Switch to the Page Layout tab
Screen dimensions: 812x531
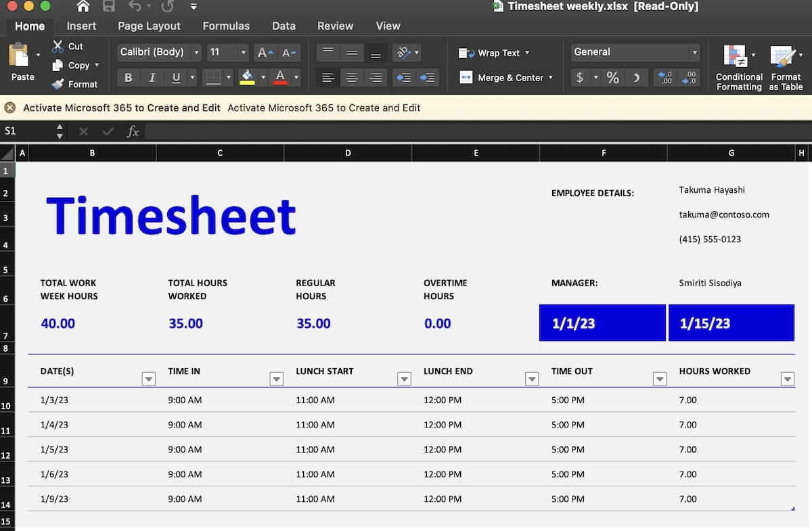tap(149, 26)
